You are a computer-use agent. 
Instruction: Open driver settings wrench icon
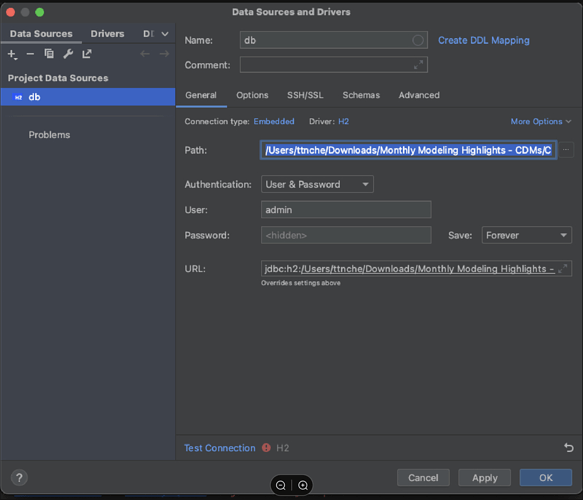[x=68, y=54]
